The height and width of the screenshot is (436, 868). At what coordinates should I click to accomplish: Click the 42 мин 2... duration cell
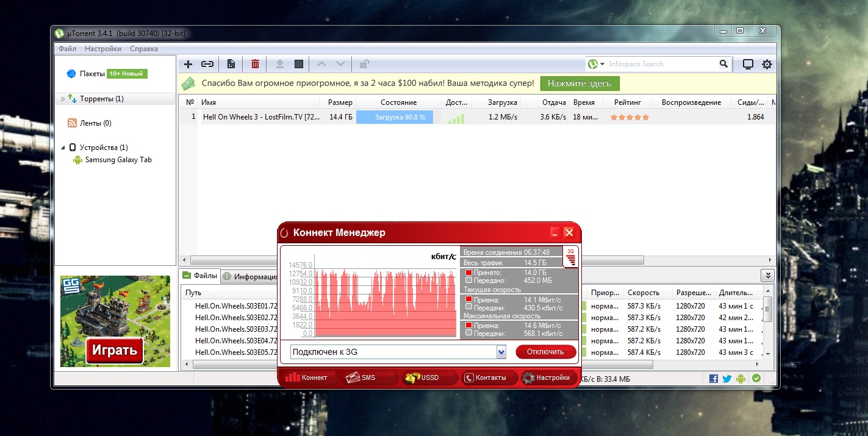736,318
